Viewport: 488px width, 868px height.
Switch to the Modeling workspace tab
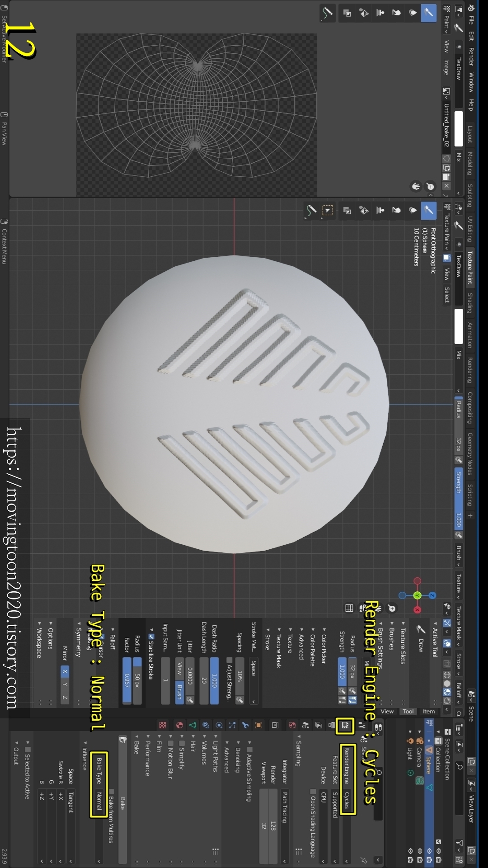click(x=469, y=163)
